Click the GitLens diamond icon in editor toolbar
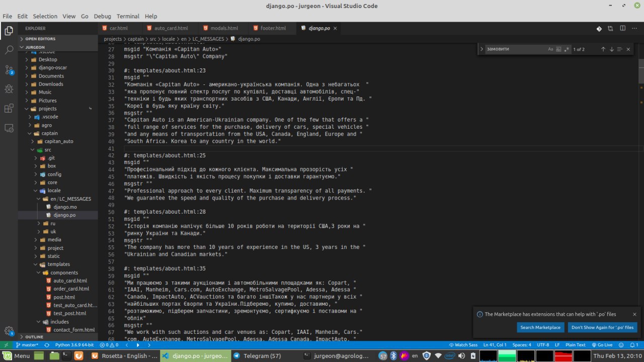This screenshot has width=644, height=362. 599,29
